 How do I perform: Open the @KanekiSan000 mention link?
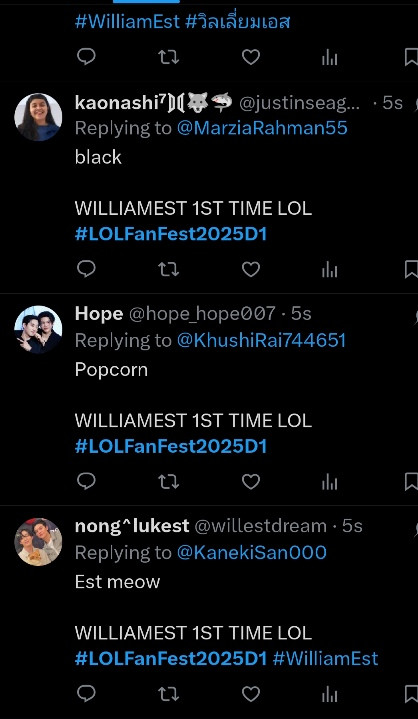(x=252, y=553)
